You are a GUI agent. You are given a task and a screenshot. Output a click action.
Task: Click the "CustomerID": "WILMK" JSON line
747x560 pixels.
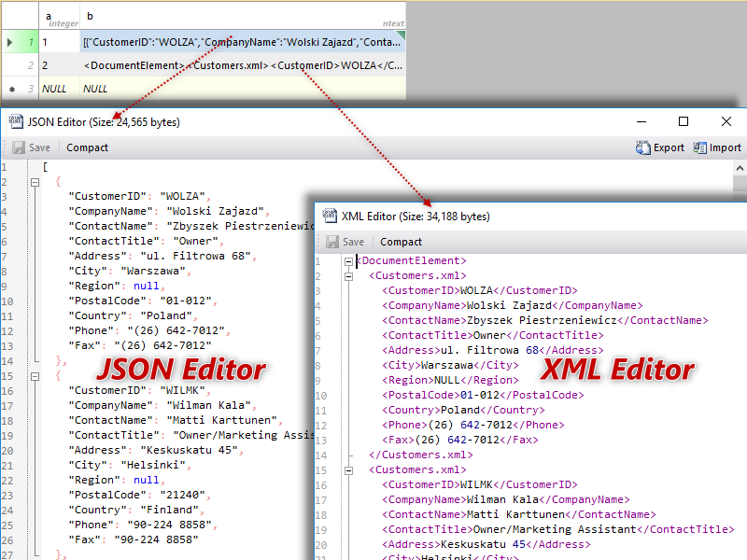139,390
